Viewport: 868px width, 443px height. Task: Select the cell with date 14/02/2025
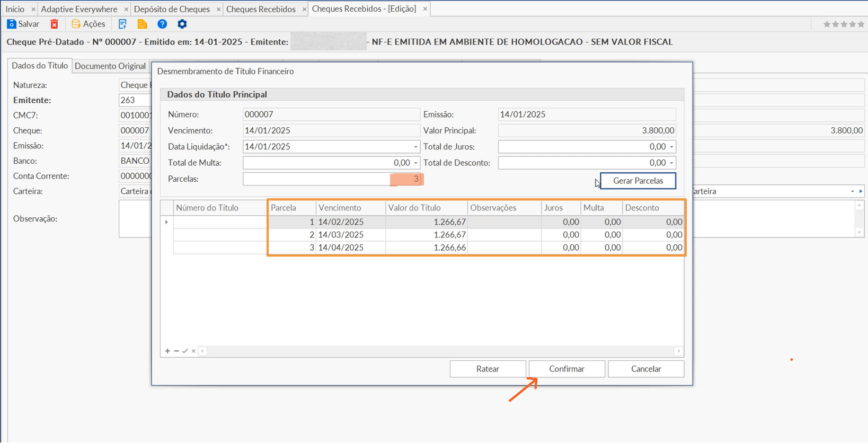pos(351,222)
